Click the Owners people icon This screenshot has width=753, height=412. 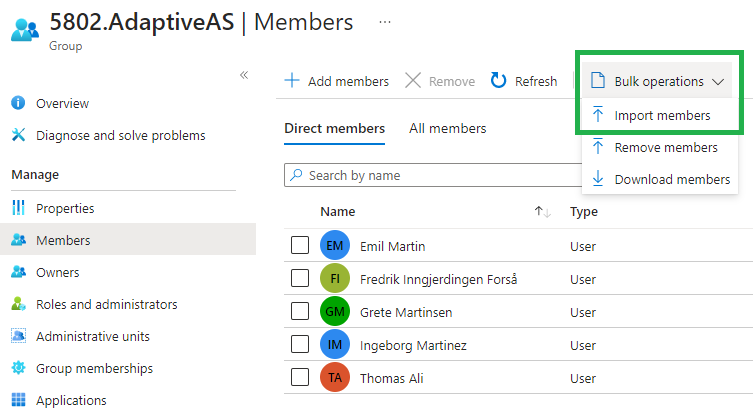[18, 272]
